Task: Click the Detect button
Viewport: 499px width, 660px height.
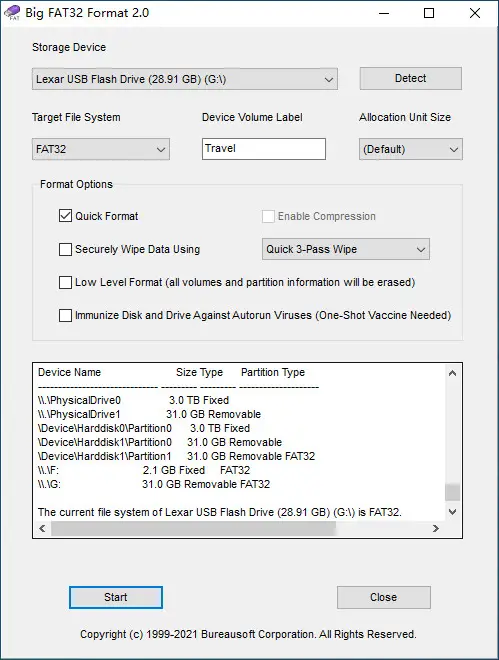Action: (x=411, y=78)
